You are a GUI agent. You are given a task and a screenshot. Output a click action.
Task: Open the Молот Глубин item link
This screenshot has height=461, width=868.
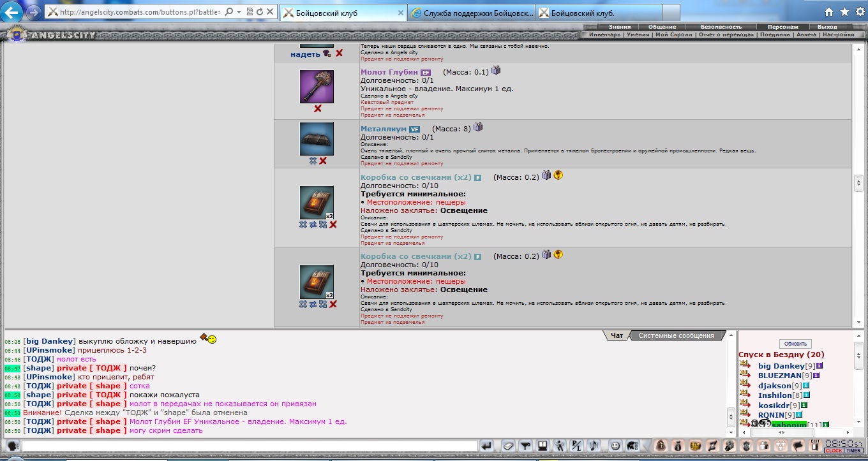click(390, 72)
